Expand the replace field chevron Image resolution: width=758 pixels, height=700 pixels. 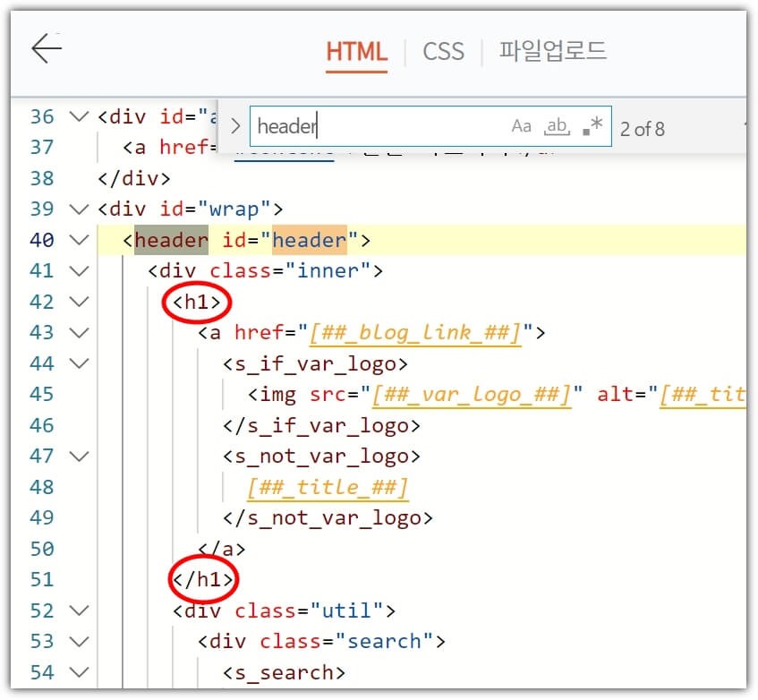click(x=235, y=126)
